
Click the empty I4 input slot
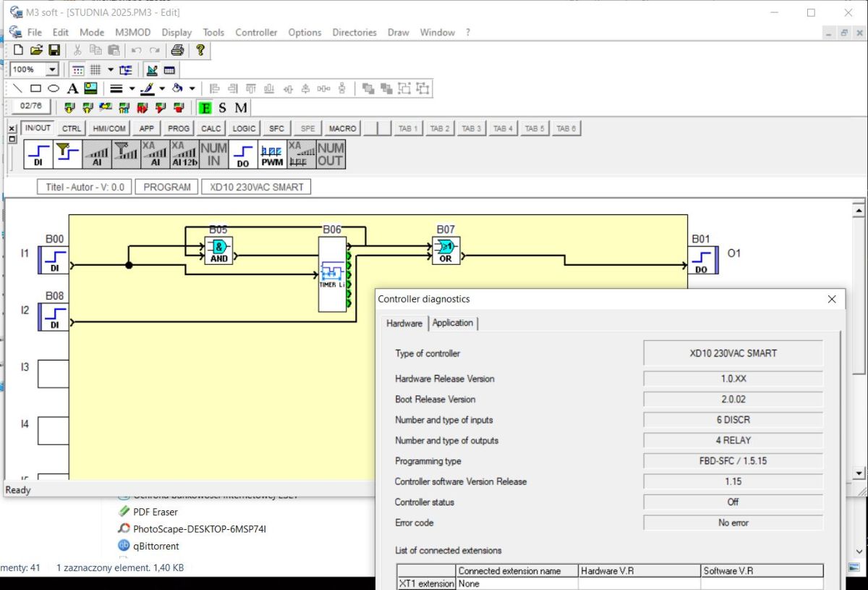coord(54,430)
